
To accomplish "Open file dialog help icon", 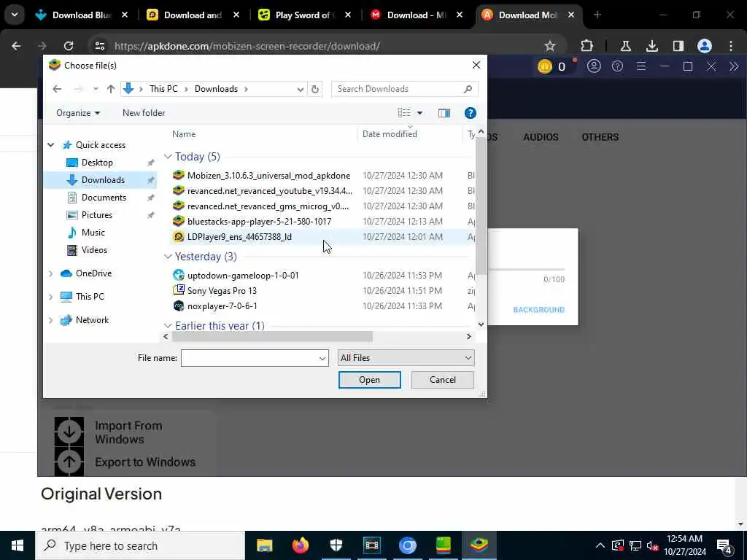I will pyautogui.click(x=471, y=113).
